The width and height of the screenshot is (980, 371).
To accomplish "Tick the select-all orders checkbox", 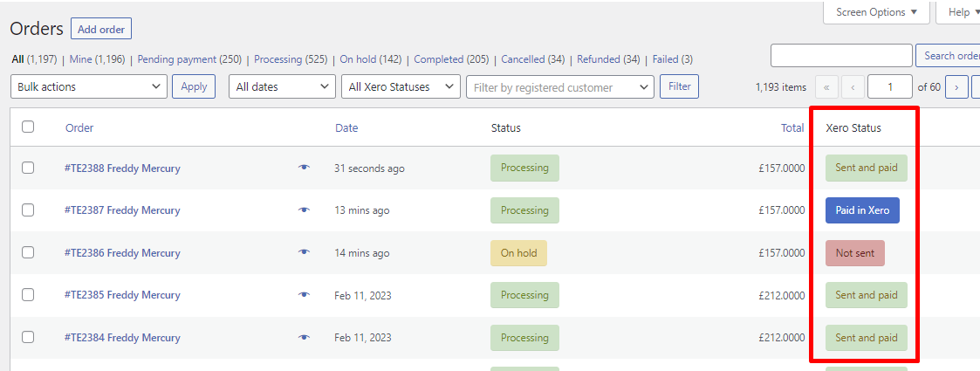I will tap(28, 127).
